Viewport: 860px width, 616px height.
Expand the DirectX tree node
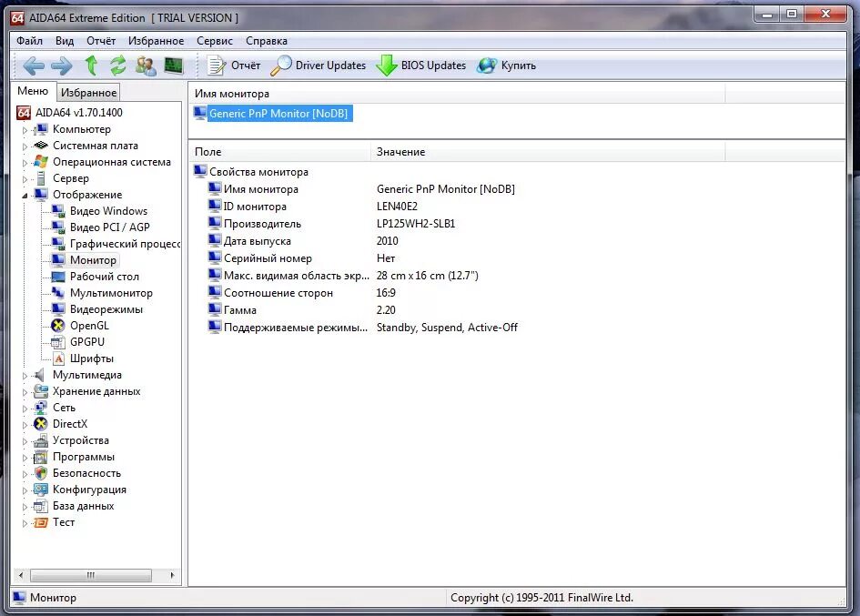[25, 425]
